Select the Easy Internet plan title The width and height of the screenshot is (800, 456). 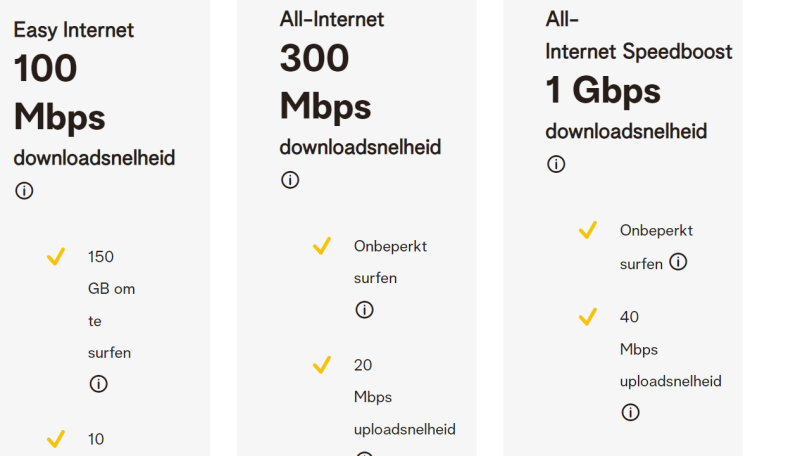73,30
